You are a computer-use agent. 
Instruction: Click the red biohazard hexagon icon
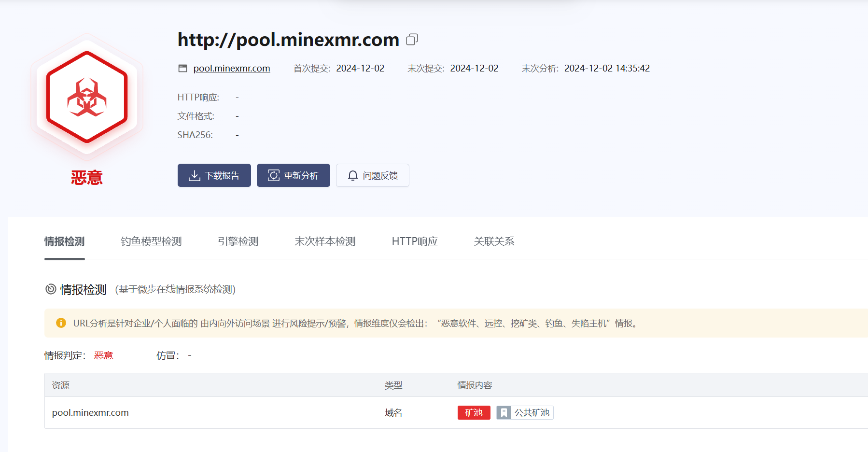(x=87, y=97)
